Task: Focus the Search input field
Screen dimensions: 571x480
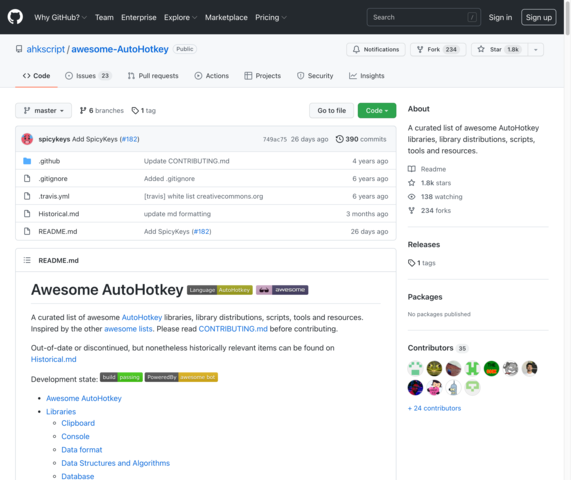Action: [424, 17]
